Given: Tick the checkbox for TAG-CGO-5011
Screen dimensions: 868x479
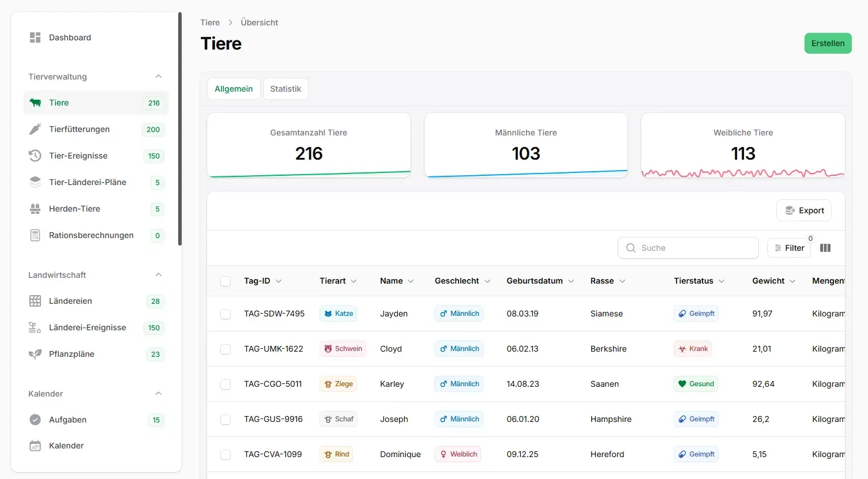Looking at the screenshot, I should pos(226,384).
